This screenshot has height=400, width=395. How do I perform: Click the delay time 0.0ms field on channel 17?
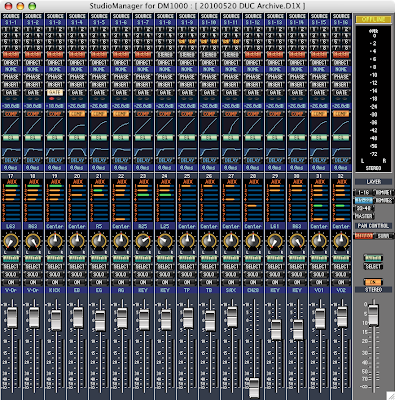(x=11, y=167)
